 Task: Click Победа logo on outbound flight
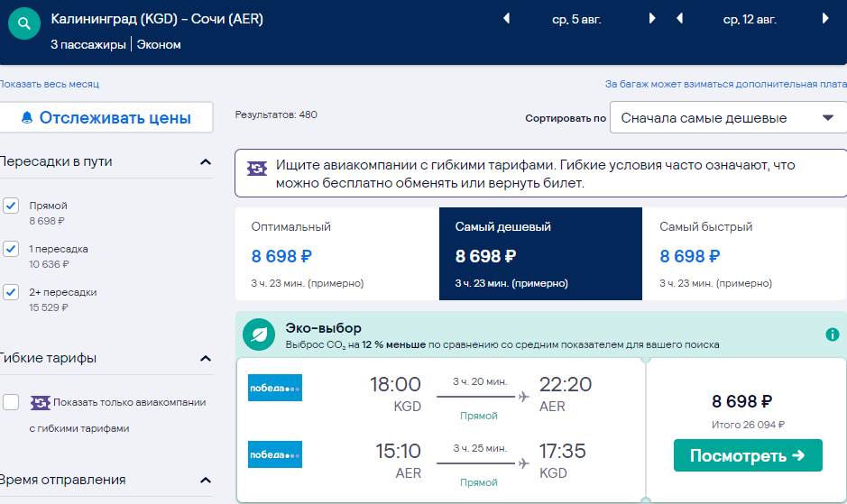275,388
